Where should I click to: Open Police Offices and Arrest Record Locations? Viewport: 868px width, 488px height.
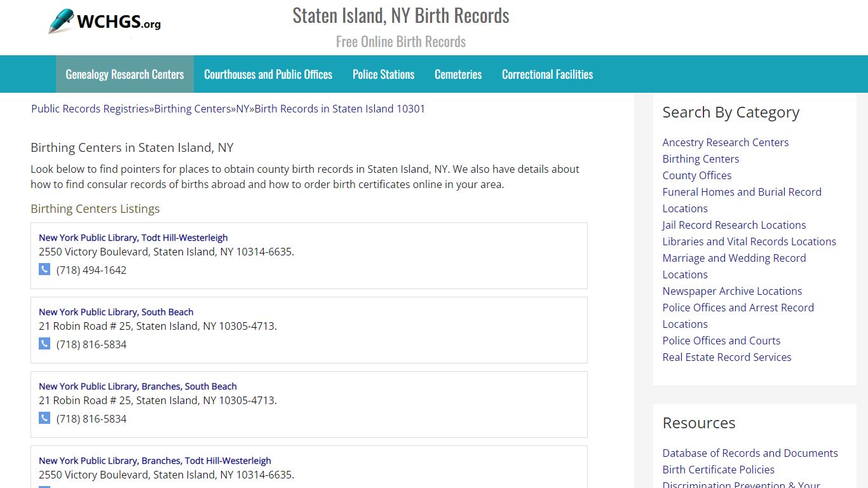(738, 316)
